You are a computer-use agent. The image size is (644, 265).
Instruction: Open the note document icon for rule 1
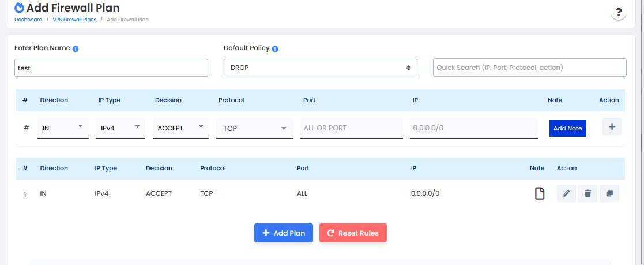(539, 193)
